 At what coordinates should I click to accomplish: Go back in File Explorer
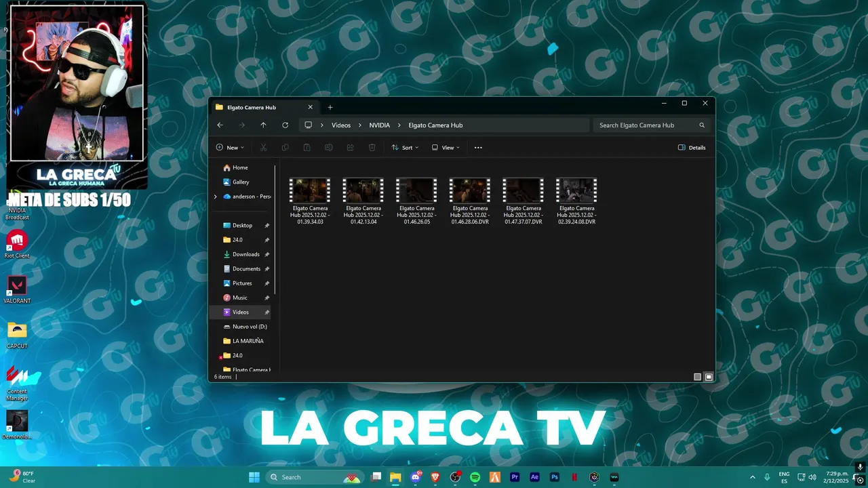(220, 125)
